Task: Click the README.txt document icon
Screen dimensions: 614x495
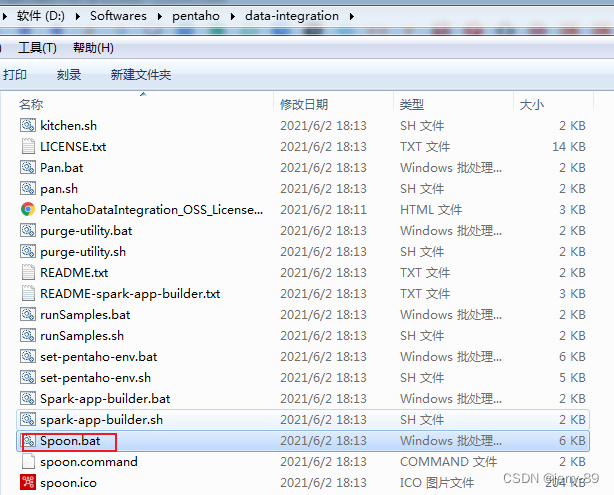Action: point(28,273)
